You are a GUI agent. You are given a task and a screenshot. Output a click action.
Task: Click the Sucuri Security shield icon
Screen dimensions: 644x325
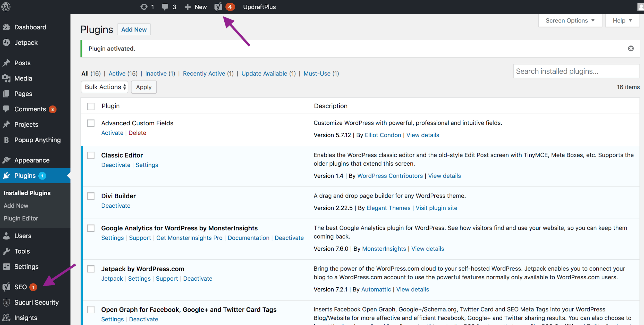click(x=6, y=302)
